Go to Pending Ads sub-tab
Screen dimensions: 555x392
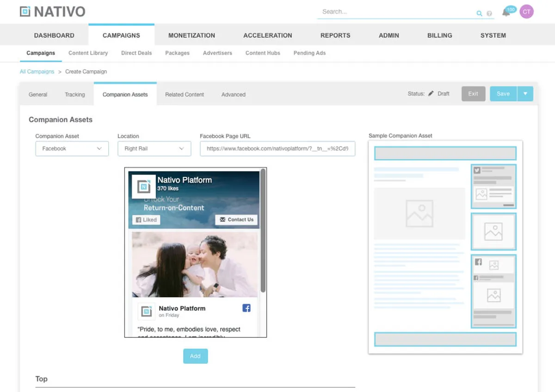(309, 53)
